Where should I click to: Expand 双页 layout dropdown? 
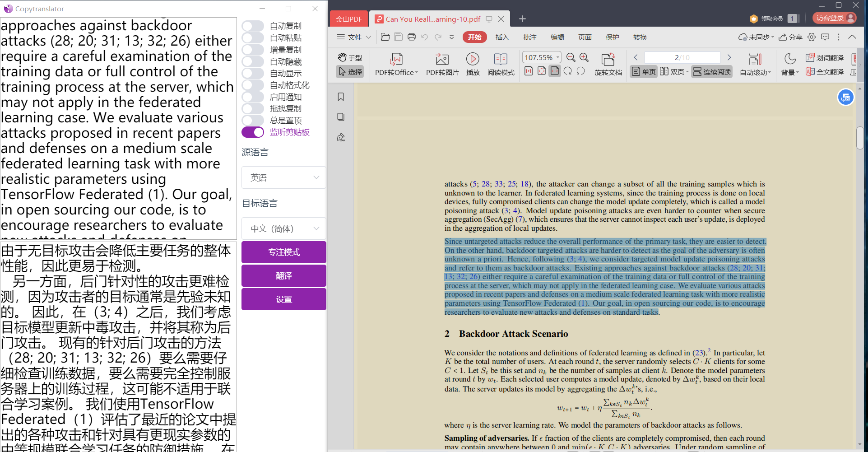point(687,71)
